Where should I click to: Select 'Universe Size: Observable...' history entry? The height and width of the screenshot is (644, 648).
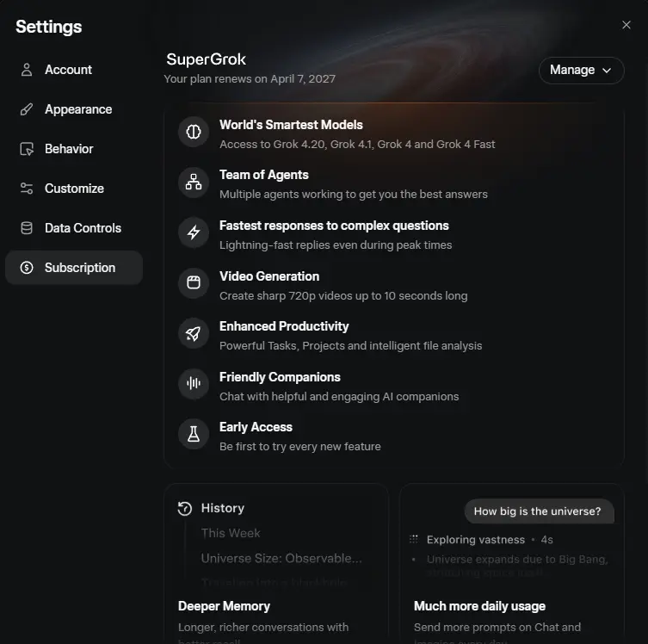tap(281, 559)
